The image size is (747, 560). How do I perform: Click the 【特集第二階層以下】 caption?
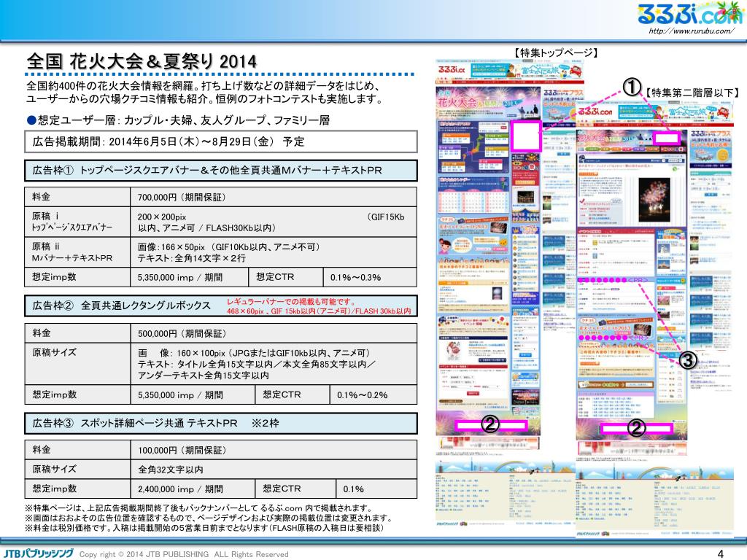click(692, 93)
